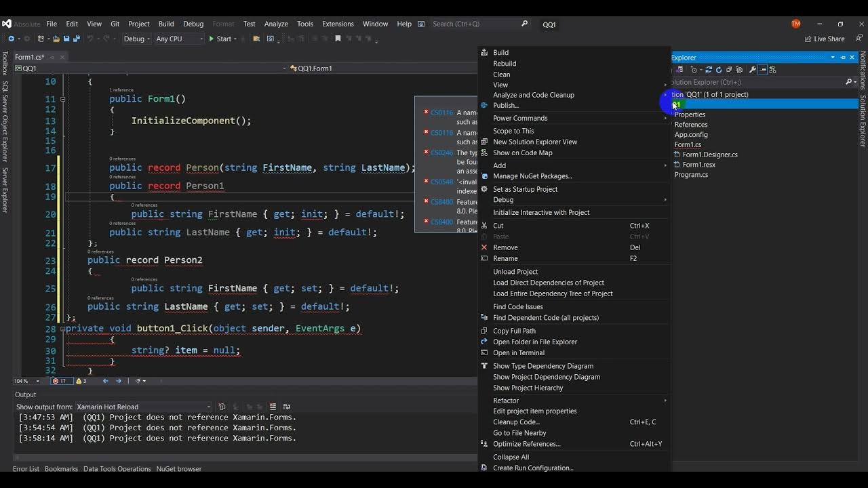This screenshot has width=868, height=488.
Task: Open the Data Tools Operations tab
Action: (117, 469)
